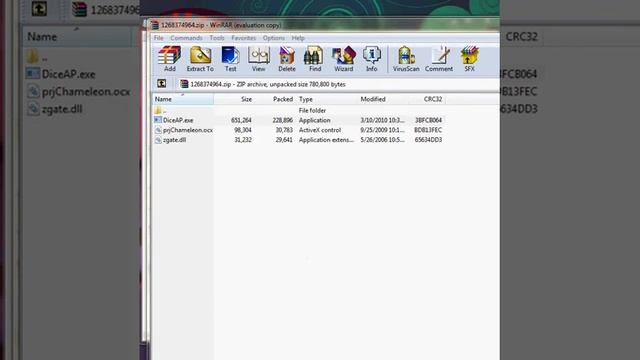Screen dimensions: 640x360
Task: Click the DiceAP.exe file icon
Action: click(x=158, y=120)
